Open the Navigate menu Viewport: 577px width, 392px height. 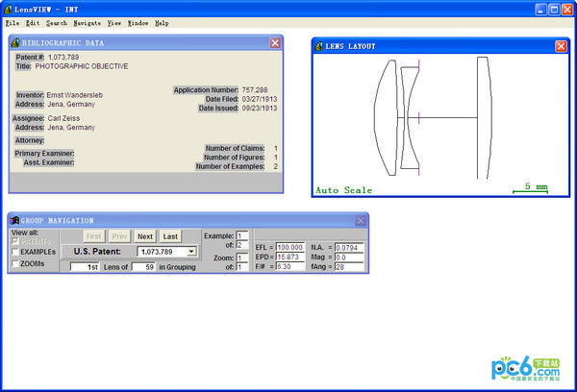87,22
